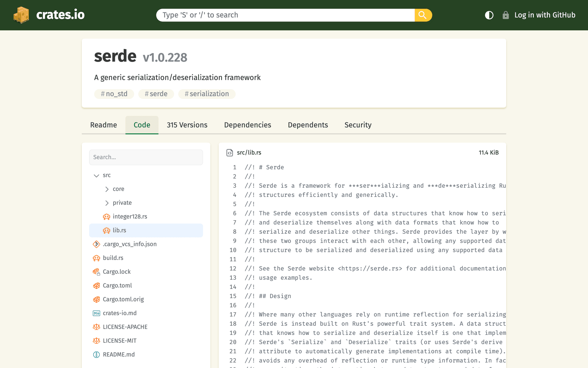This screenshot has height=368, width=588.
Task: Click the Rust crab icon for lib.rs
Action: (106, 231)
